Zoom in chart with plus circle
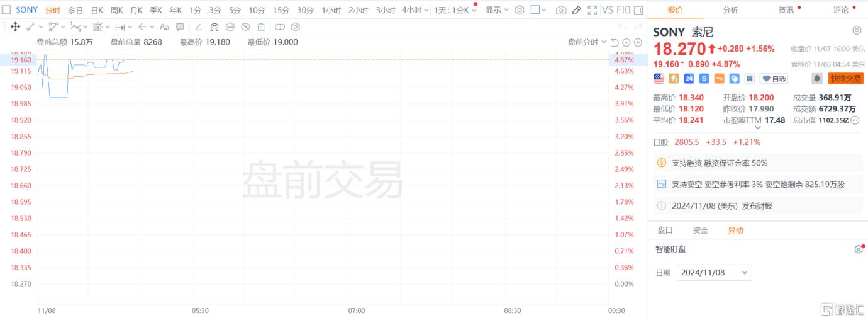This screenshot has width=868, height=320. point(638,42)
